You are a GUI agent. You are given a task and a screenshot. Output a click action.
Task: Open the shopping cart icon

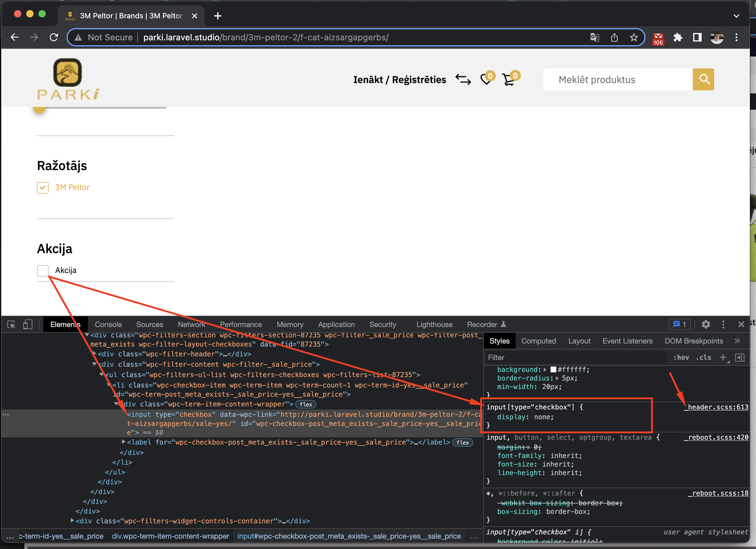coord(508,80)
